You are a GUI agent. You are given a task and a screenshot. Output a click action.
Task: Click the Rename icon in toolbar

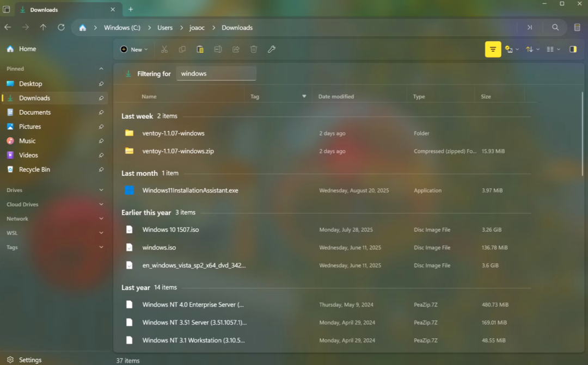click(x=218, y=50)
